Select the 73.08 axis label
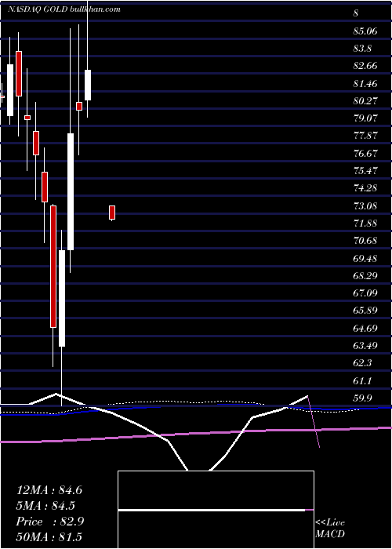Image resolution: width=392 pixels, height=549 pixels. pyautogui.click(x=365, y=205)
